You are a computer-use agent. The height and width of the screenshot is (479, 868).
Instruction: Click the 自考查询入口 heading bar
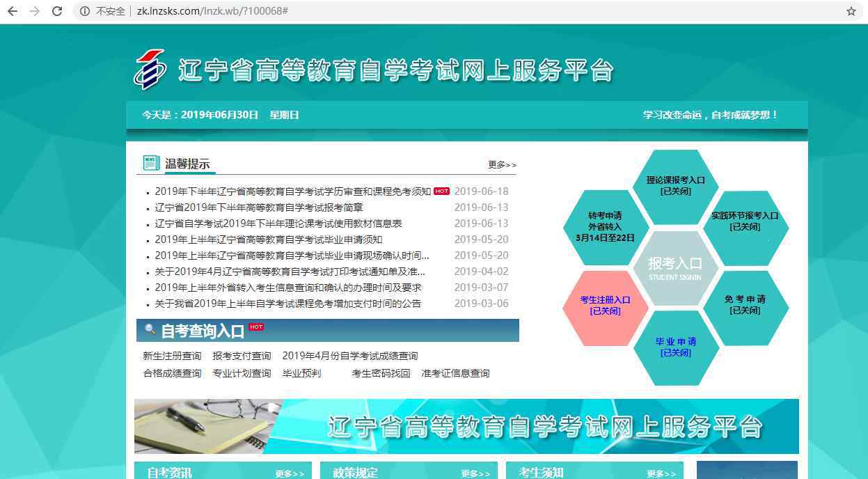(x=328, y=331)
